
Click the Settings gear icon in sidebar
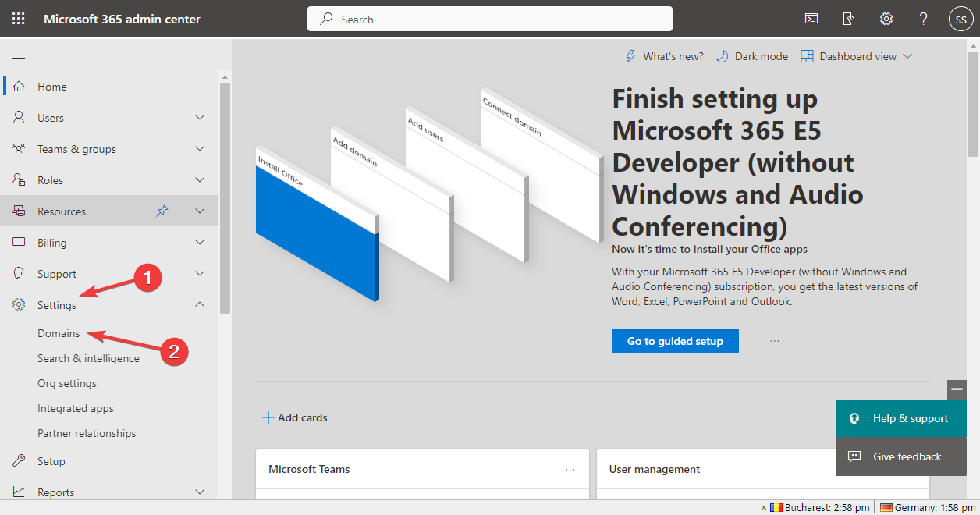click(x=19, y=305)
